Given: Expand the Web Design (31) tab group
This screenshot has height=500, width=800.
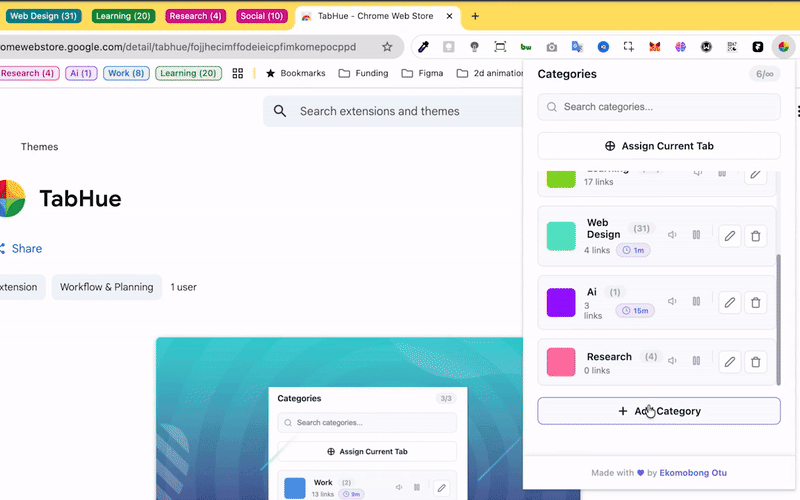Looking at the screenshot, I should tap(43, 16).
